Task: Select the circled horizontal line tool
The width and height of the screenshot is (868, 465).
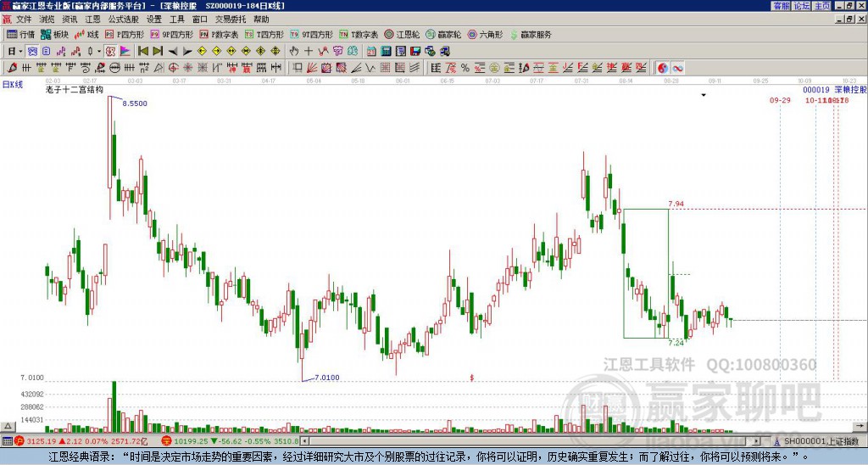Action: click(114, 68)
